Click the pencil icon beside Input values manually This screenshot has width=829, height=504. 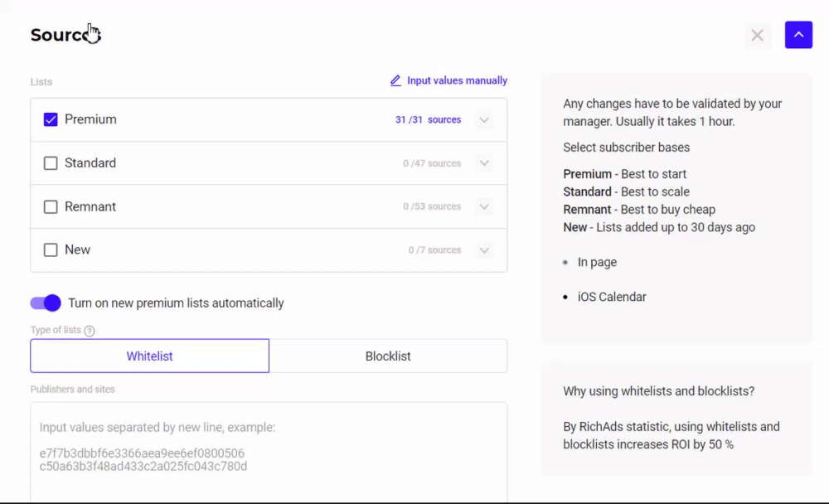coord(395,81)
